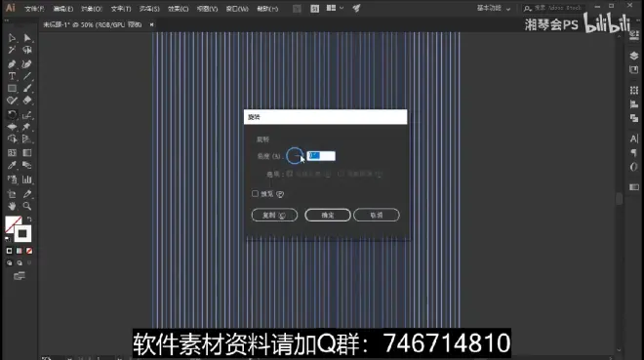Select the Direct Selection tool
The height and width of the screenshot is (360, 644).
(x=27, y=38)
